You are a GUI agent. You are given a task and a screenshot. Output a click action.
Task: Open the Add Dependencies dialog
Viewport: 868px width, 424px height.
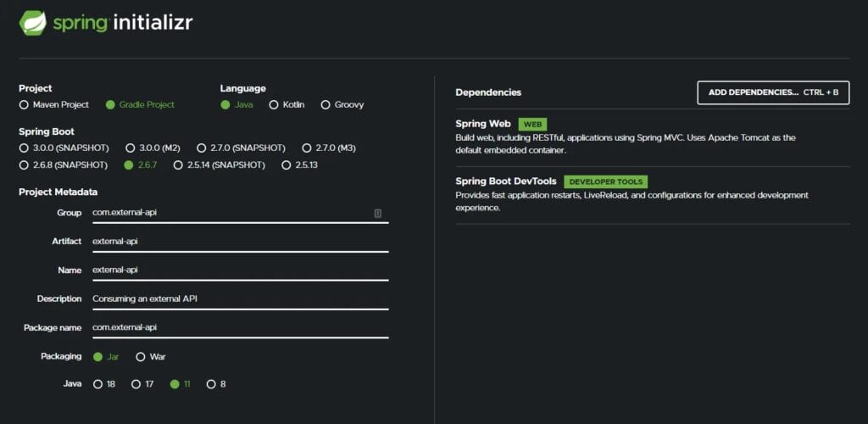click(773, 92)
